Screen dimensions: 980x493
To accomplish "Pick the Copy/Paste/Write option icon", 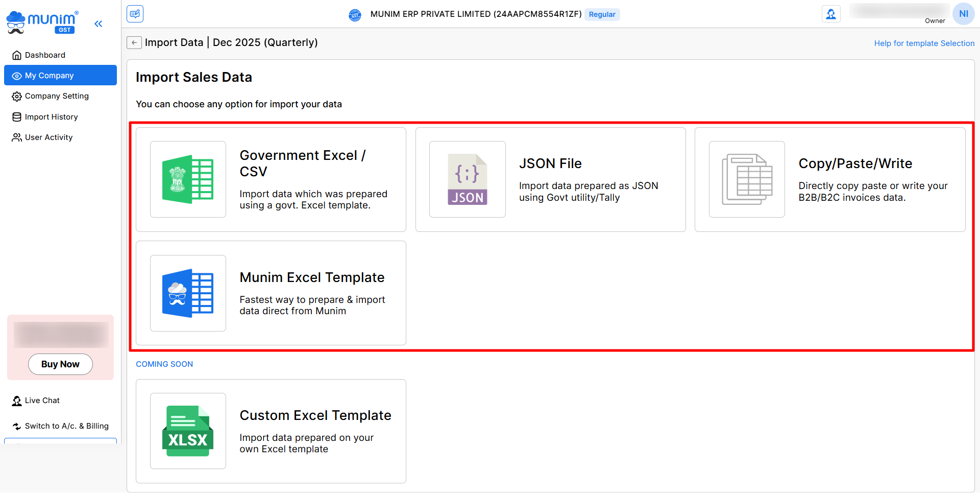I will pyautogui.click(x=747, y=179).
